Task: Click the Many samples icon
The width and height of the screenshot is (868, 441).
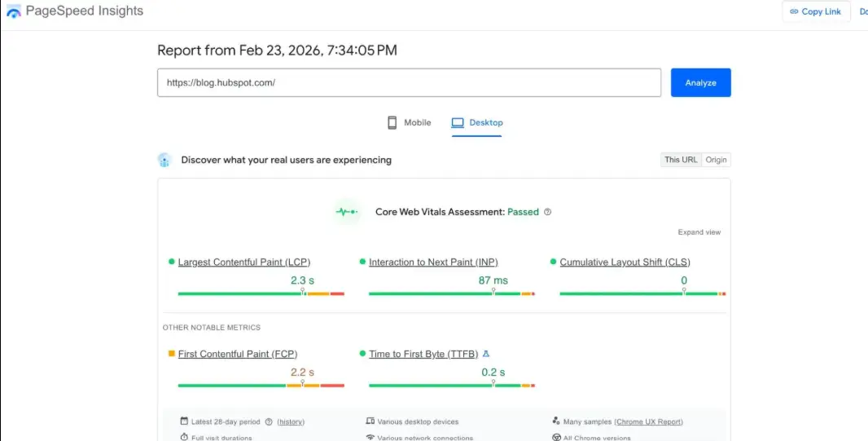Action: (x=556, y=421)
